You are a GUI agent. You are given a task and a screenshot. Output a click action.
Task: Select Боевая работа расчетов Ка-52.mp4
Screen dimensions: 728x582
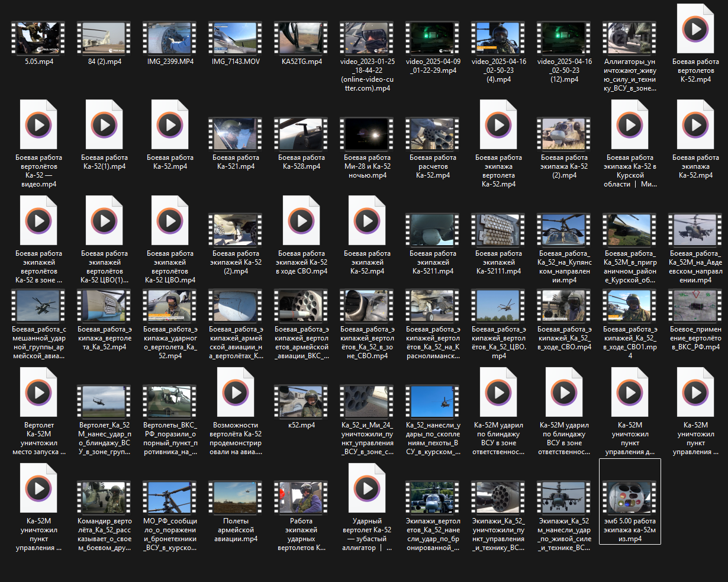(x=433, y=134)
